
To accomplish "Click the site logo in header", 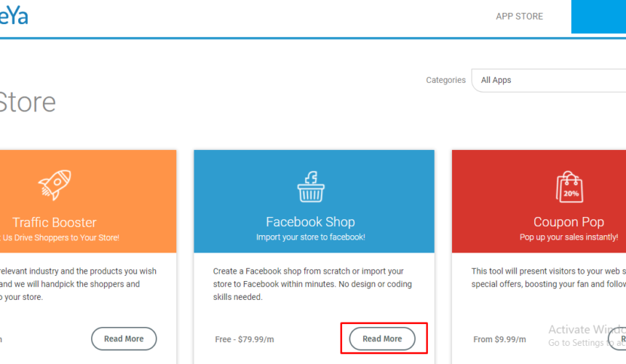I will (14, 16).
